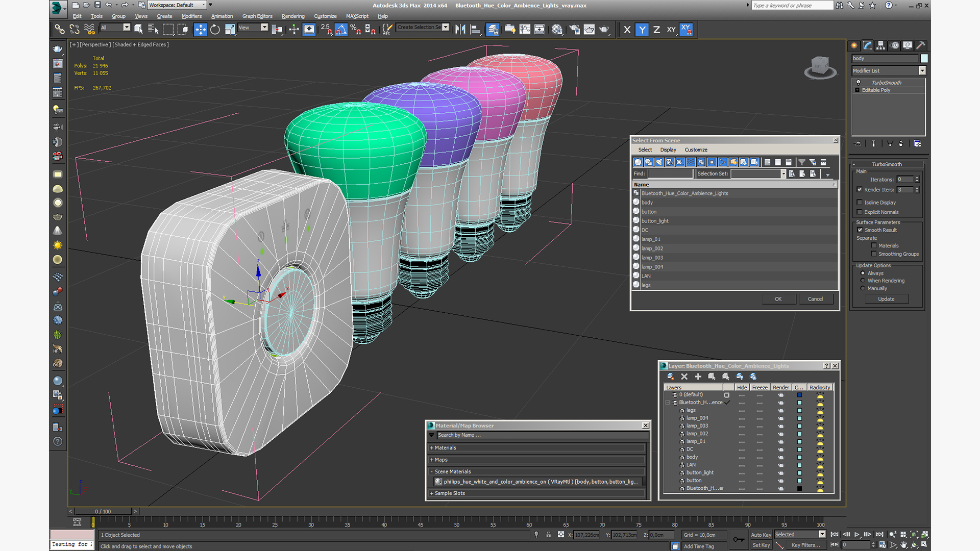Screen dimensions: 980x551
Task: Open the Render Setup icon
Action: coord(575,29)
